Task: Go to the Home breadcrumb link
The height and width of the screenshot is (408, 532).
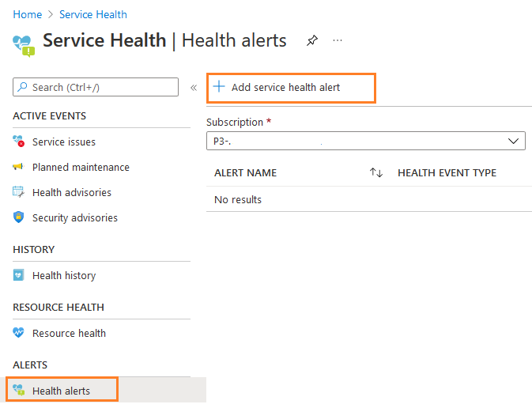Action: (x=28, y=14)
